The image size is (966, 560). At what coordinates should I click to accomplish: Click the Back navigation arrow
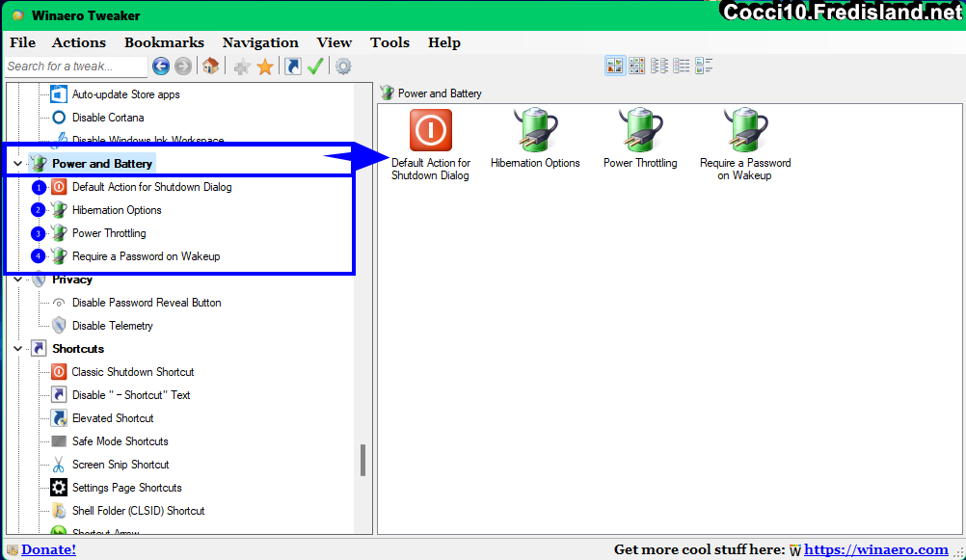161,66
